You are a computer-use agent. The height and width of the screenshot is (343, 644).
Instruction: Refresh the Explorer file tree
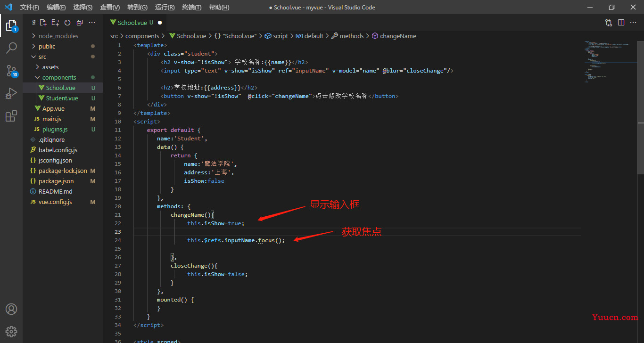pos(67,23)
